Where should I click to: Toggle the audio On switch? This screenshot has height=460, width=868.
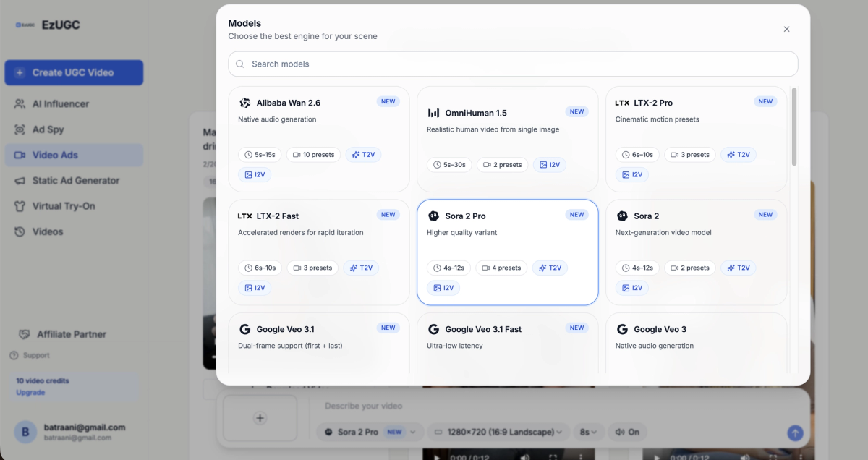click(627, 432)
